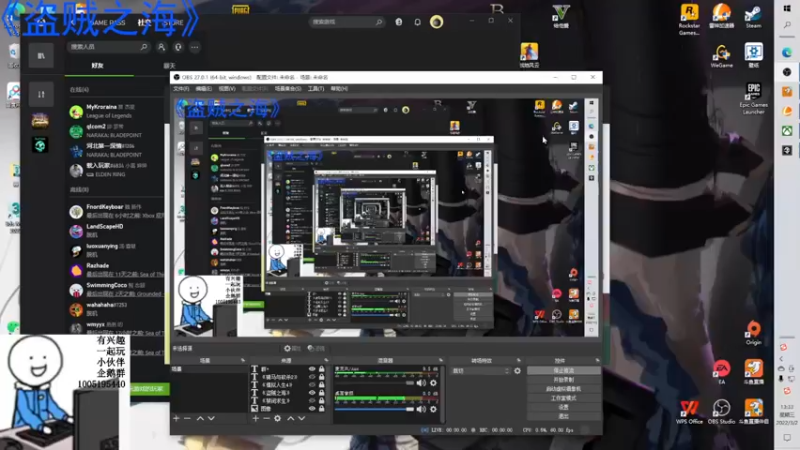Image resolution: width=800 pixels, height=450 pixels.
Task: Toggle visibility of 《模拟人生4》 source
Action: tap(312, 385)
